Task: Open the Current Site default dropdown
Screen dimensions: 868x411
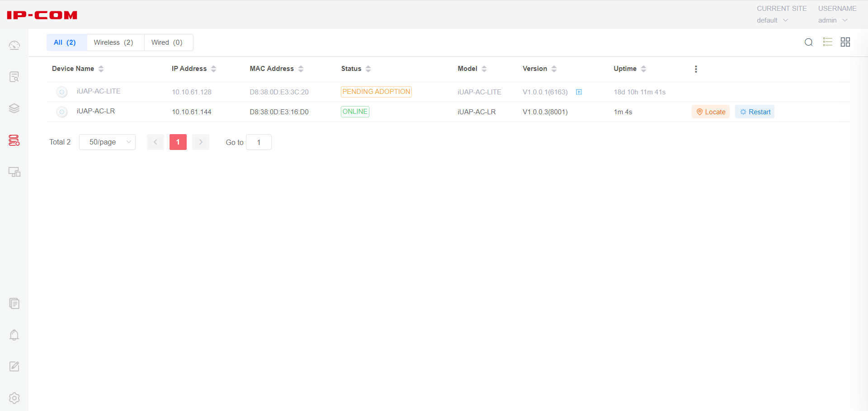Action: 773,20
